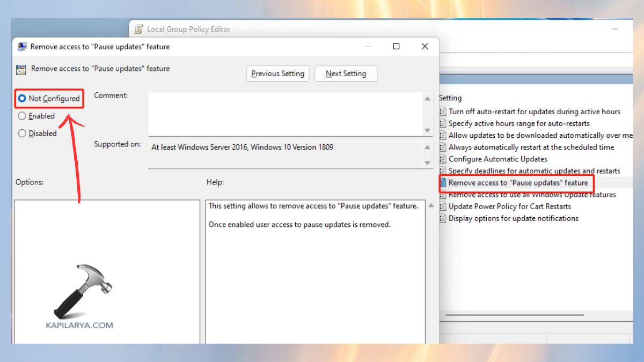Screen dimensions: 644x362
Task: Click the "Previous Setting" button
Action: pyautogui.click(x=277, y=73)
